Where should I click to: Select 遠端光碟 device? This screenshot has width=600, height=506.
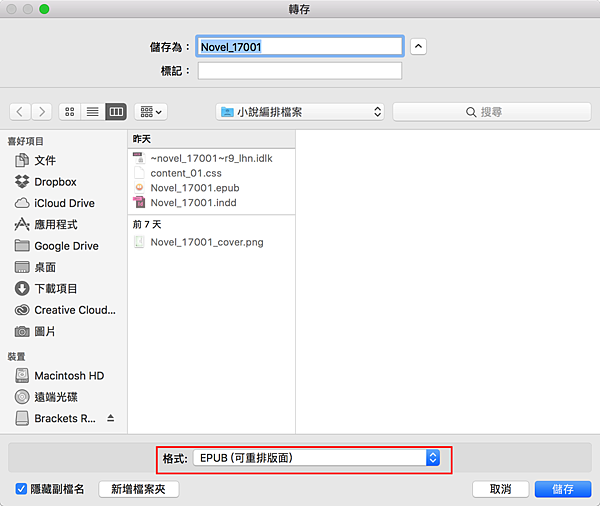[46, 397]
